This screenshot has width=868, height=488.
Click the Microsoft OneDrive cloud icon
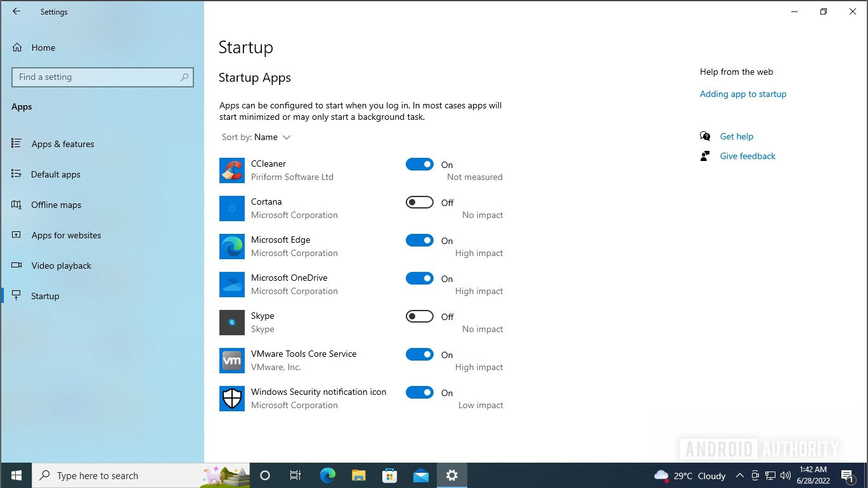[x=232, y=285]
